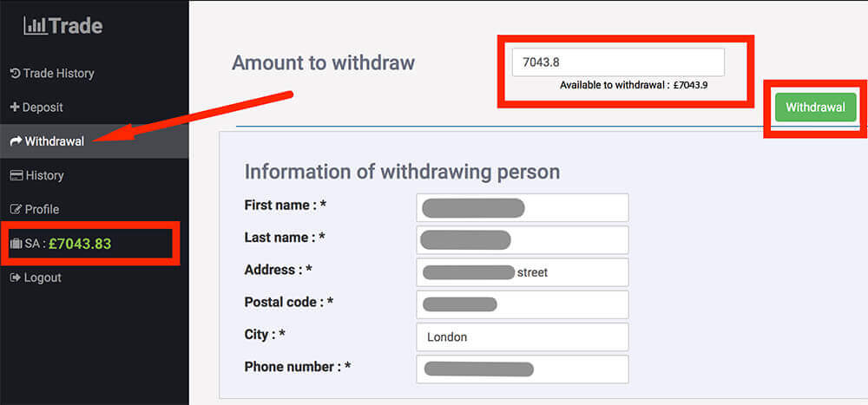
Task: Click the SA briefcase balance icon
Action: (x=16, y=244)
